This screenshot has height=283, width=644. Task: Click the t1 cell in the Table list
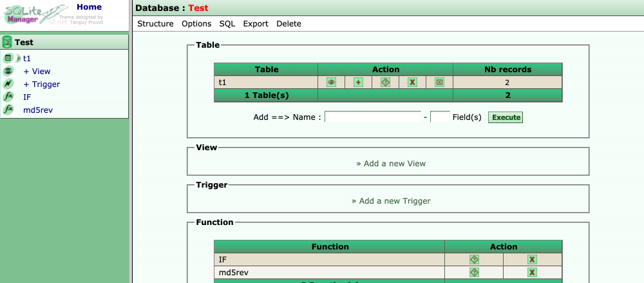(x=266, y=83)
